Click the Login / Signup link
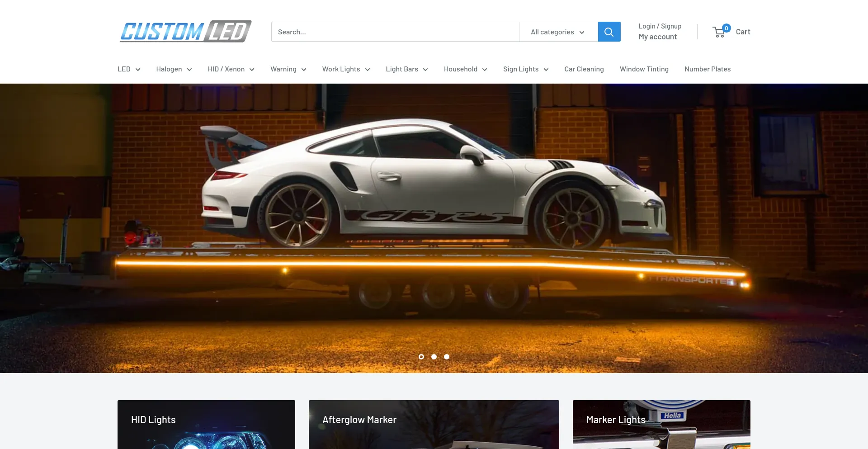Screen dimensions: 868x449 (660, 26)
